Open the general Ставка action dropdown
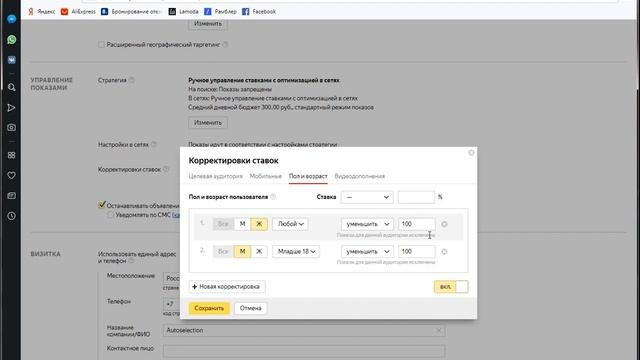The height and width of the screenshot is (360, 640). click(367, 197)
